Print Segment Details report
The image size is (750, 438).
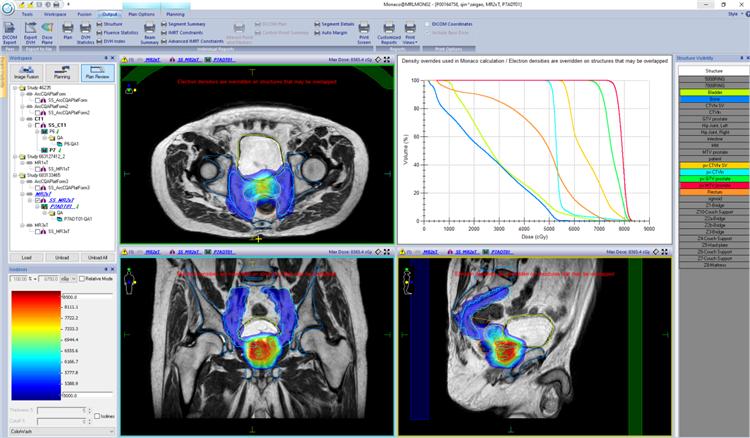334,24
